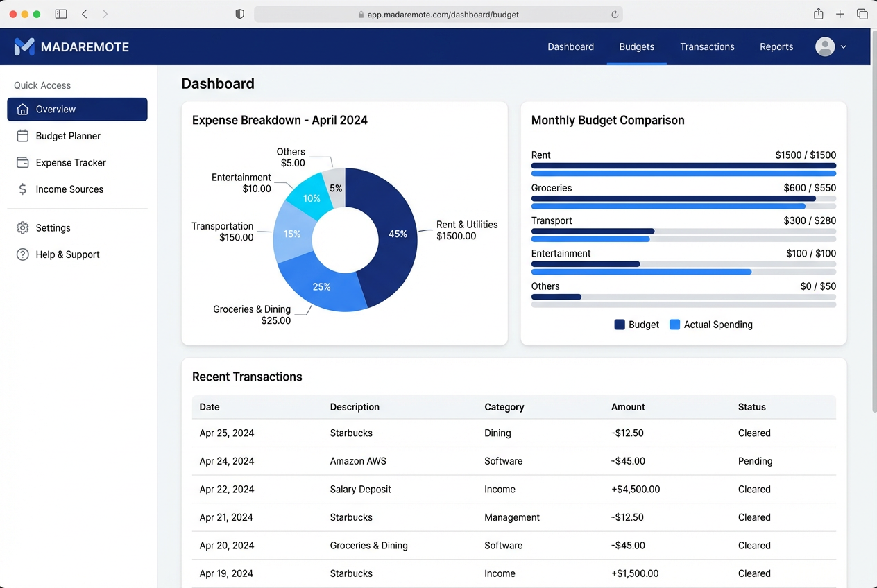Click the sidebar toggle in the browser toolbar
Screen dimensions: 877x588
[61, 13]
